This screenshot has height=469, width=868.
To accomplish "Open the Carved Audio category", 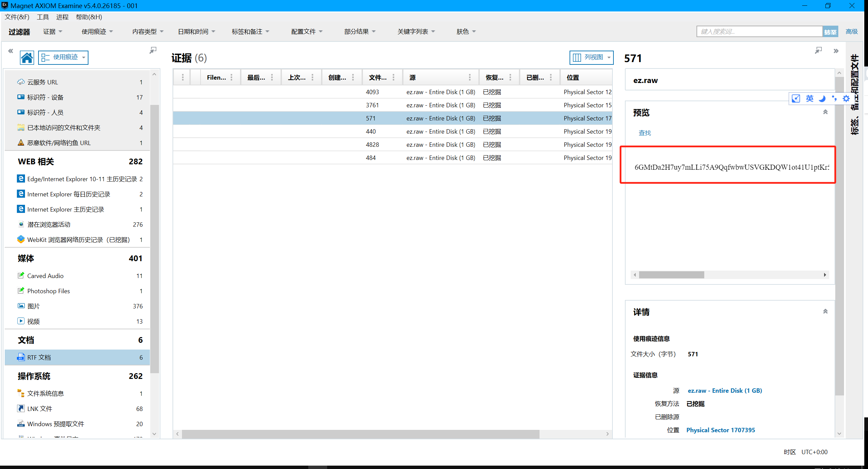I will coord(45,276).
